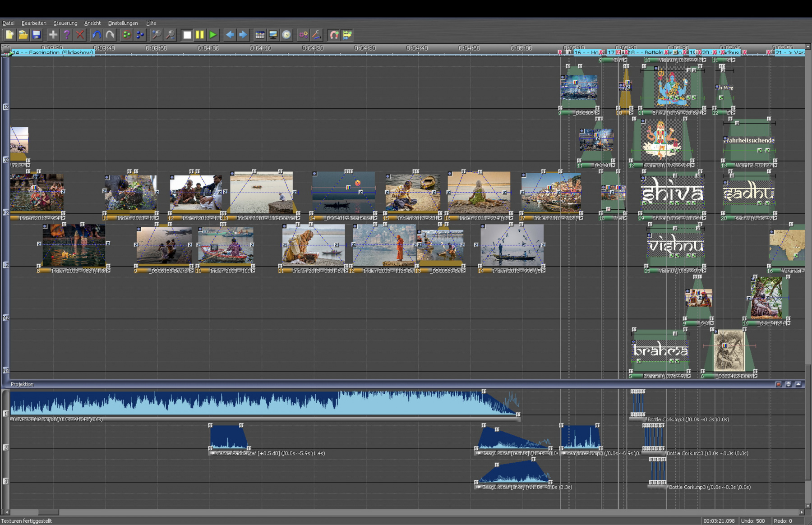Open the Bearbeiten menu
Screen dimensions: 812x525
click(34, 23)
